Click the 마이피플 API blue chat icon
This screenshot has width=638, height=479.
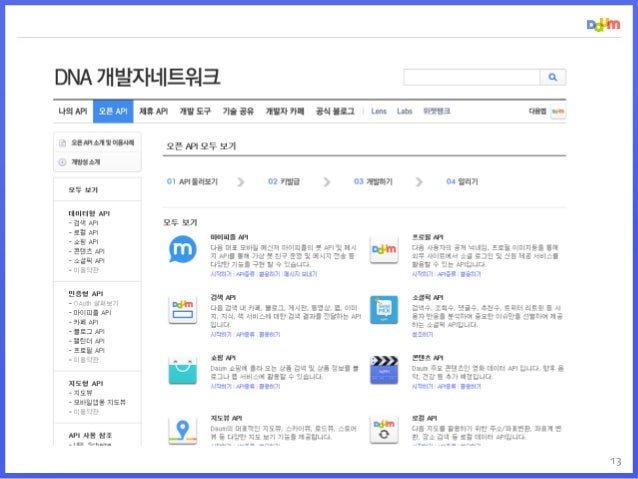click(183, 249)
